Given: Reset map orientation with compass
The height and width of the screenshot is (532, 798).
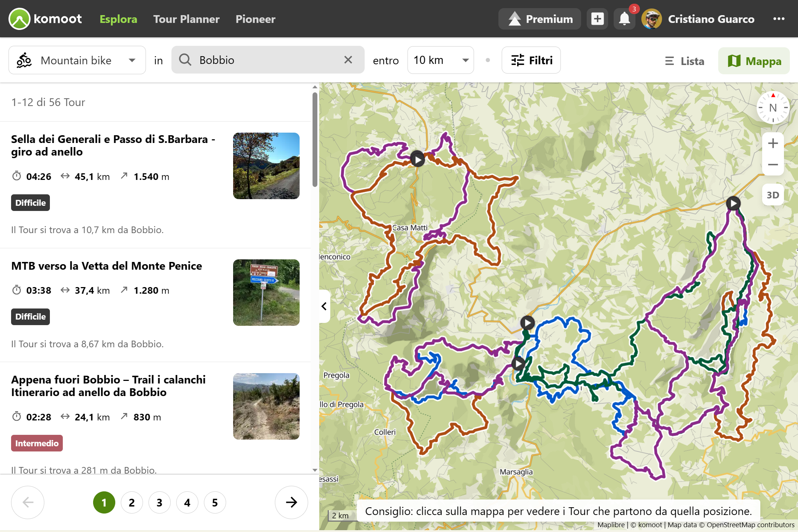Looking at the screenshot, I should pyautogui.click(x=773, y=108).
